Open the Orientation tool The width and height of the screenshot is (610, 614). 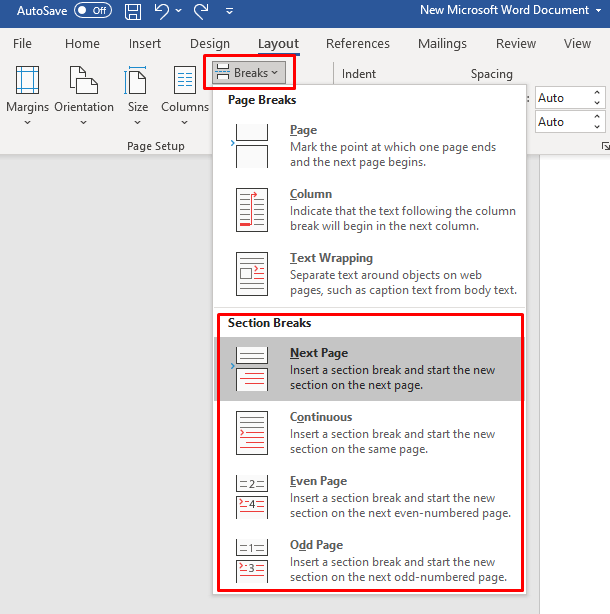coord(83,97)
